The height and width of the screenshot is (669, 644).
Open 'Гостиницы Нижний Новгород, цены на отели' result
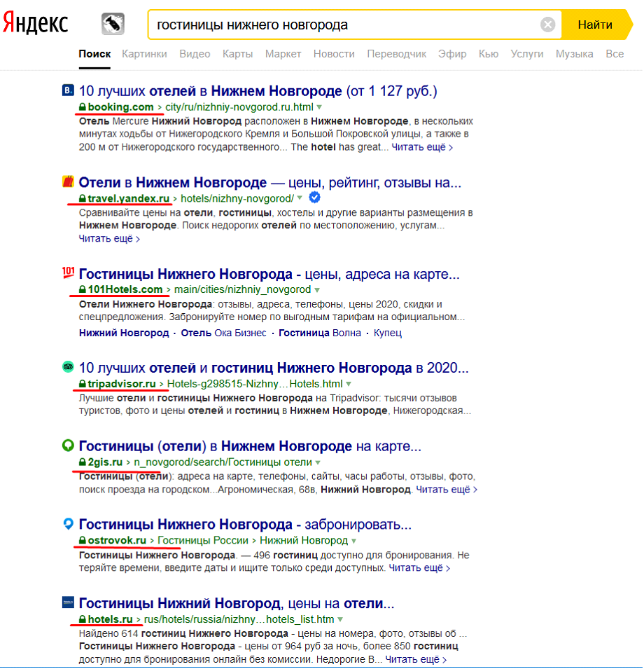[237, 604]
